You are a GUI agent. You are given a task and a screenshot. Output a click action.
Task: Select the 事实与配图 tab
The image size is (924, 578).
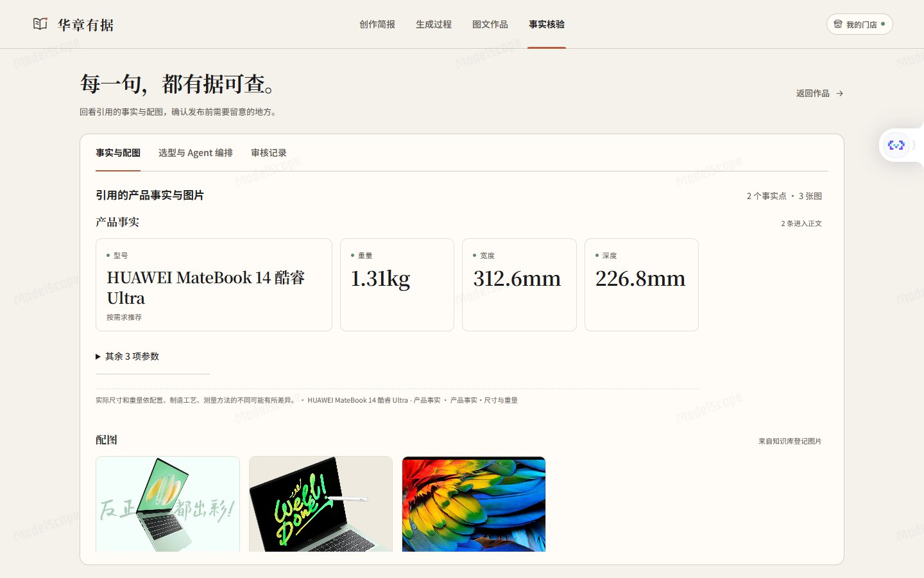pyautogui.click(x=118, y=153)
